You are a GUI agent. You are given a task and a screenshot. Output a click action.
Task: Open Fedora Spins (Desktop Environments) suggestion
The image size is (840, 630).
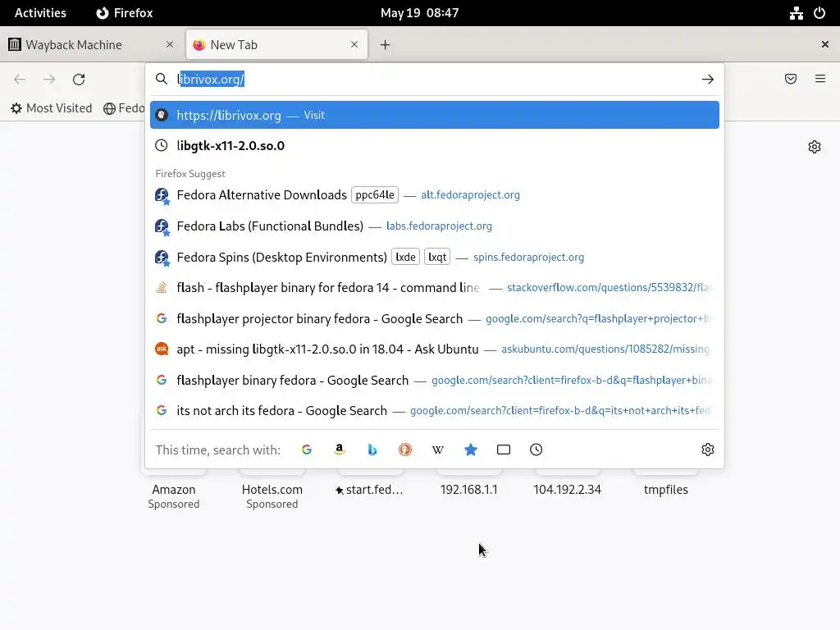435,257
